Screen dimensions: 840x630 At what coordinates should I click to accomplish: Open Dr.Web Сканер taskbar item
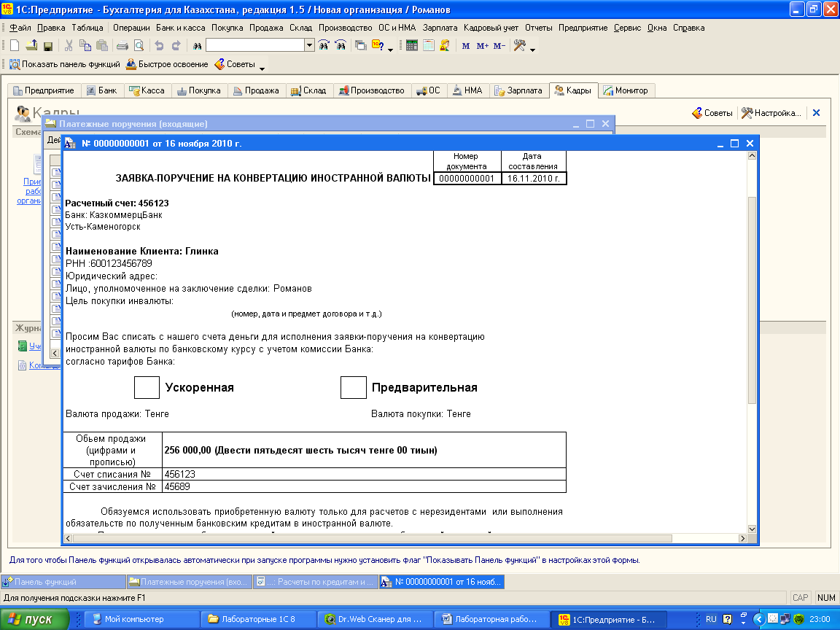[x=375, y=619]
